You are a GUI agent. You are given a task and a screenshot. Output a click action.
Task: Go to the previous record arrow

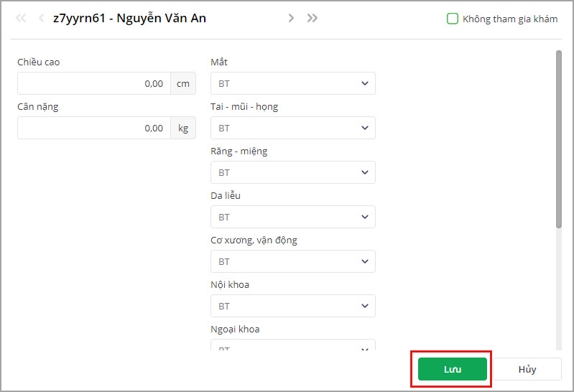(x=41, y=19)
